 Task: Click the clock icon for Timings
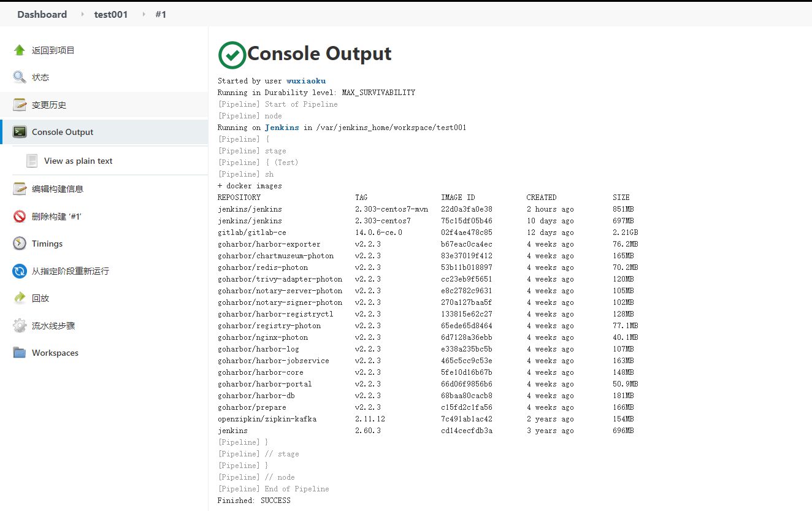[20, 244]
